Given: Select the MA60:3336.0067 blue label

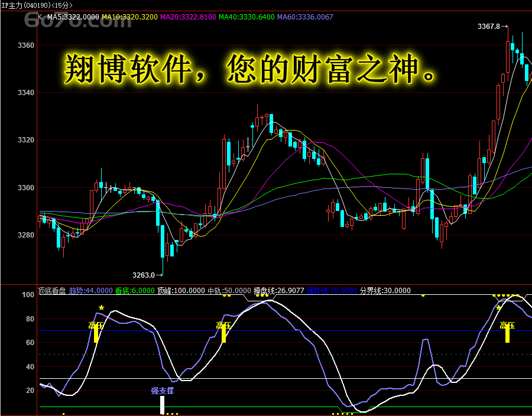Looking at the screenshot, I should point(305,17).
